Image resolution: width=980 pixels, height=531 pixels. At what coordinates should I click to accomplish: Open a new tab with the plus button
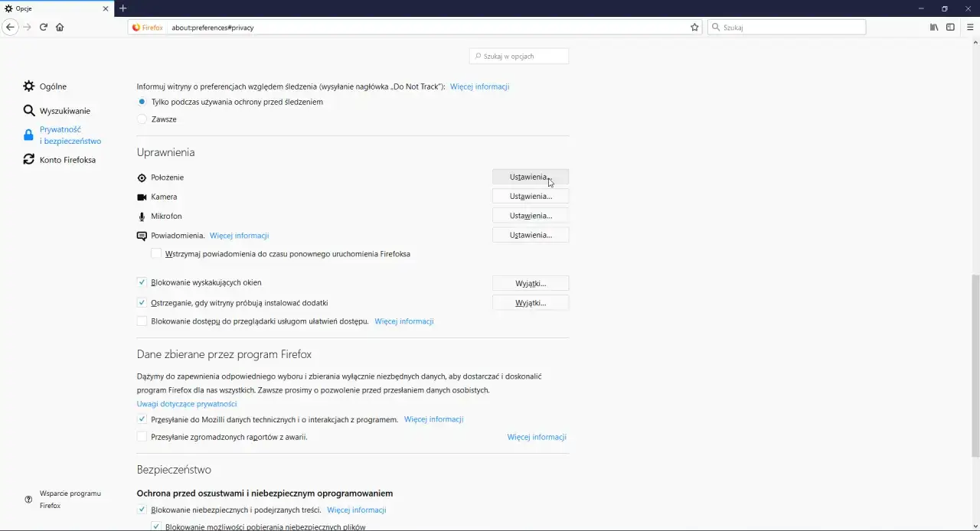click(x=123, y=8)
